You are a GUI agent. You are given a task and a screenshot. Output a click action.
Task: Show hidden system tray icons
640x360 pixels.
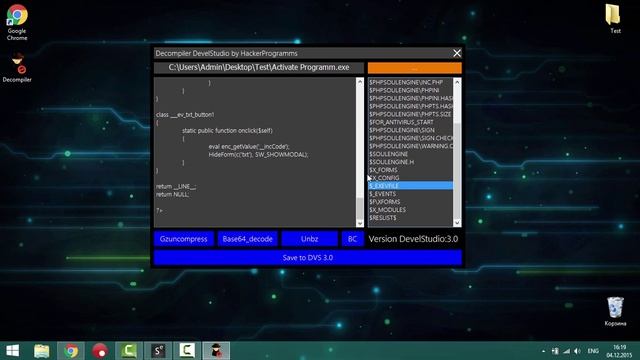pyautogui.click(x=543, y=351)
